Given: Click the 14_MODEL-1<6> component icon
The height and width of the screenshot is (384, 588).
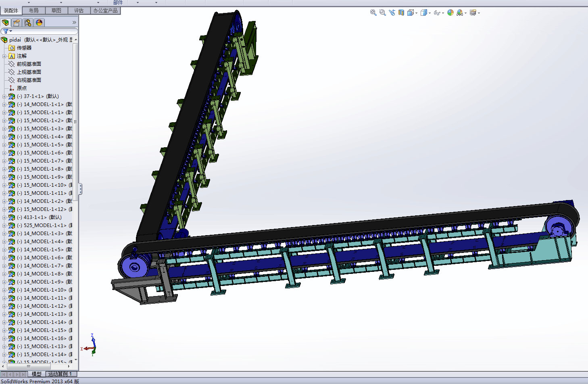Looking at the screenshot, I should point(12,257).
